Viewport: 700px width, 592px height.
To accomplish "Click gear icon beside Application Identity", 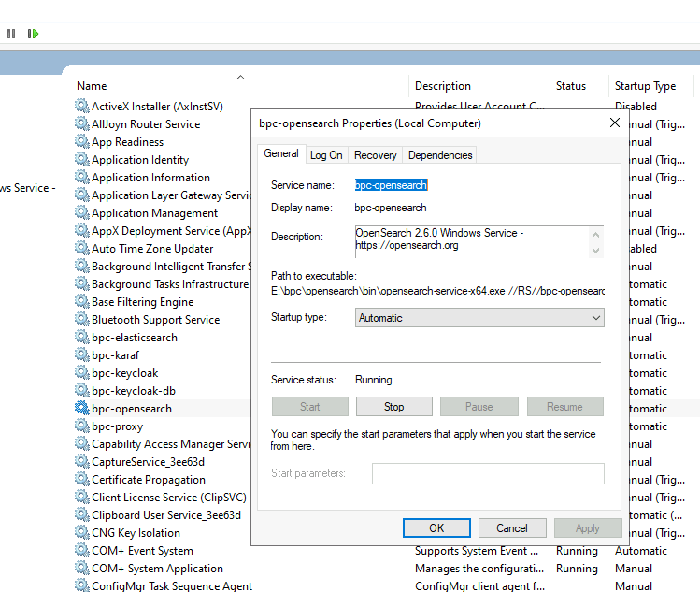I will click(x=81, y=160).
